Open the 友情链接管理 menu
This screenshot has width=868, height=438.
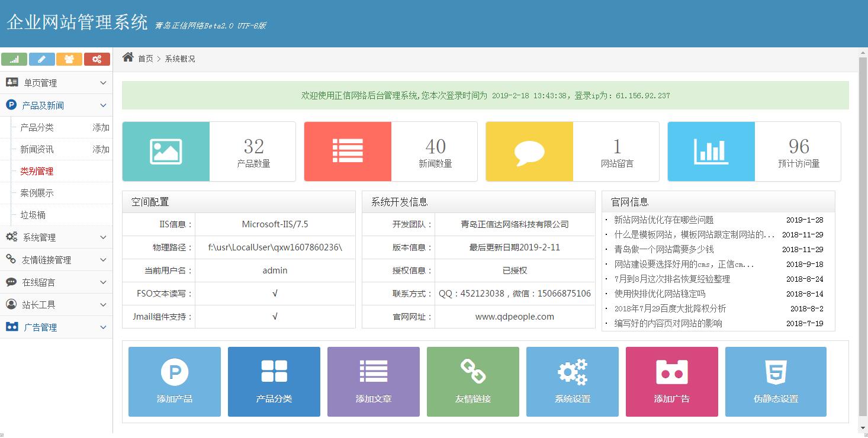click(x=56, y=260)
